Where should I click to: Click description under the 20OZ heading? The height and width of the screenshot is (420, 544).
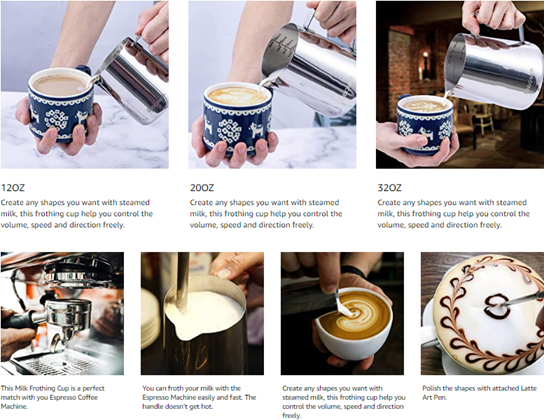pyautogui.click(x=266, y=214)
